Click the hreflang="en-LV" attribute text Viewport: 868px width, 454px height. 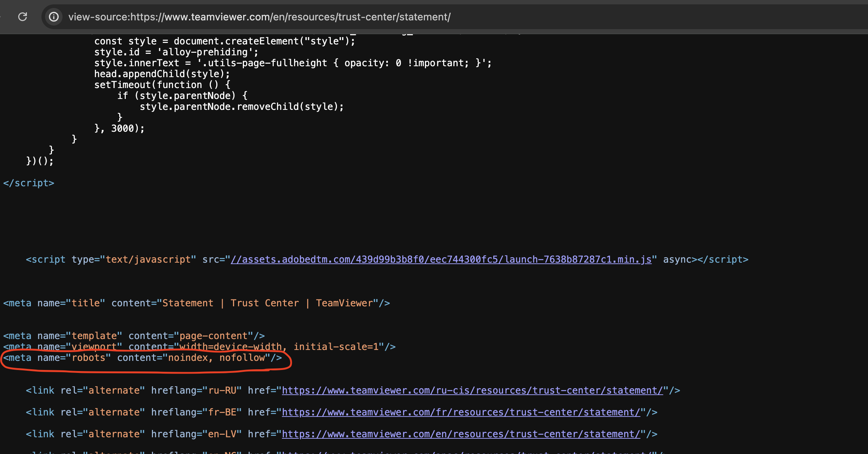pos(196,434)
